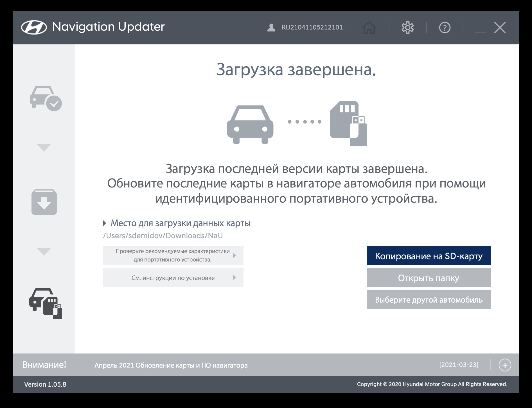This screenshot has height=408, width=532.
Task: Click the large car illustration
Action: [250, 124]
